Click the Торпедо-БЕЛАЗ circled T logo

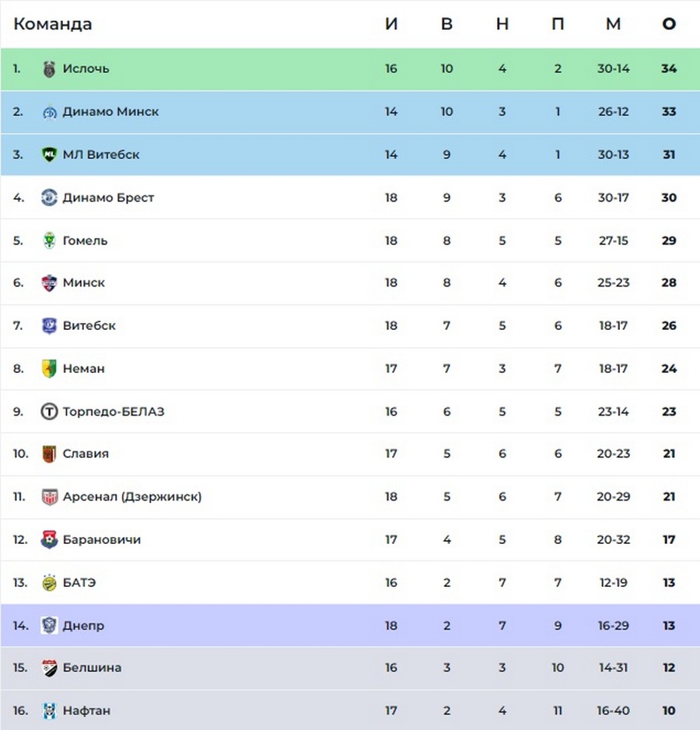pos(49,412)
